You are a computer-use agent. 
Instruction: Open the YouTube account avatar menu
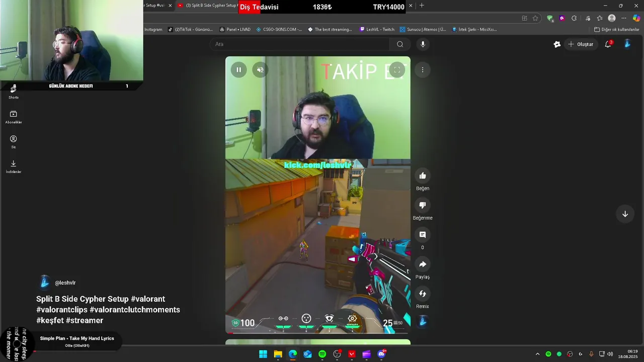(x=627, y=44)
